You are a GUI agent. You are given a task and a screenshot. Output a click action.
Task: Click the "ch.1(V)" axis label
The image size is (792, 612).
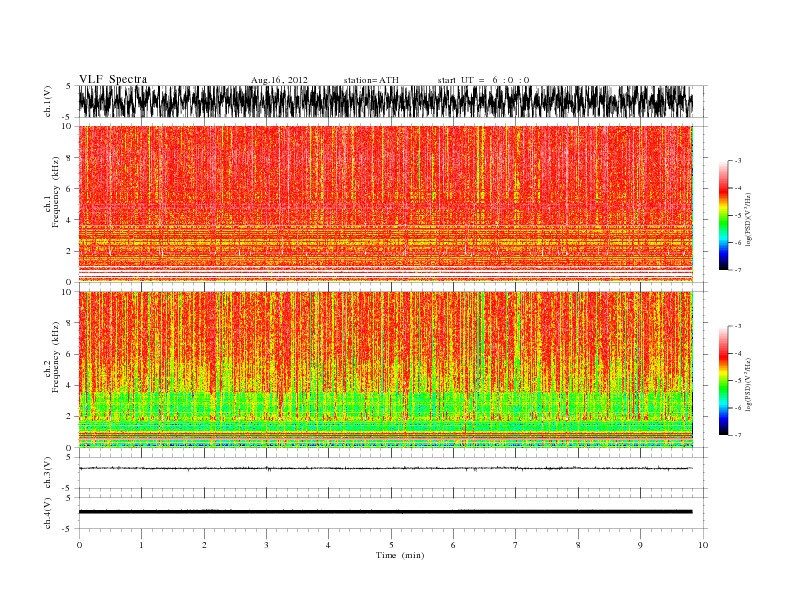tap(48, 101)
